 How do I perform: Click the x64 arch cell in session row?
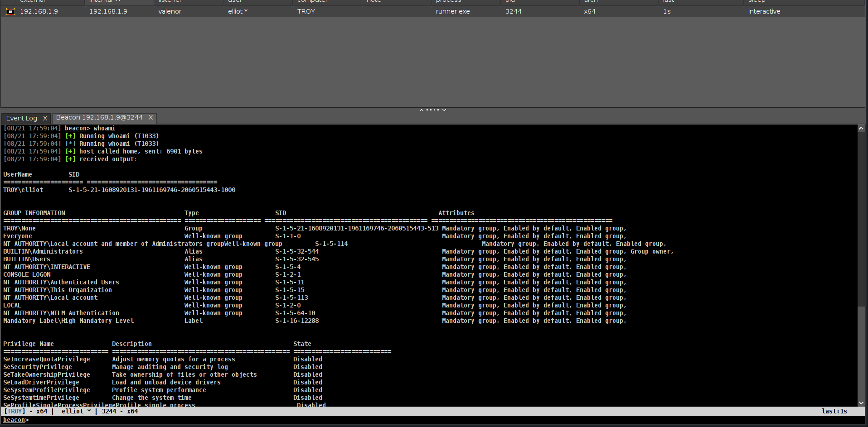point(590,11)
